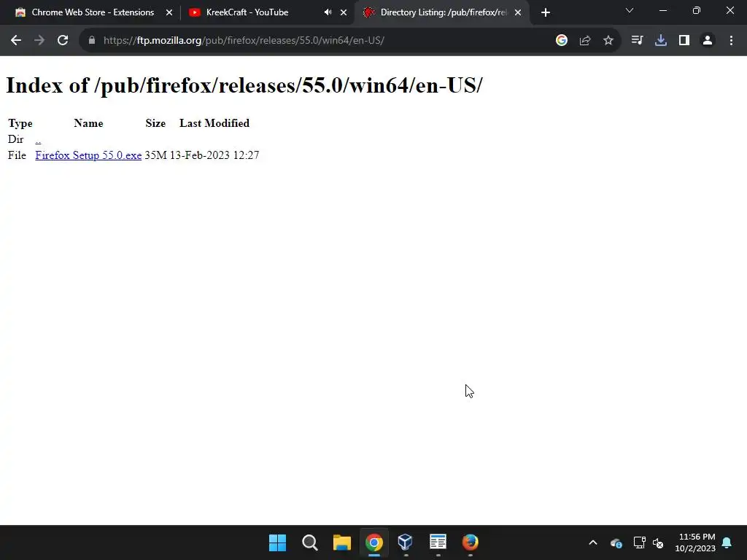This screenshot has width=747, height=560.
Task: Click the 'Dir' type cell
Action: [16, 139]
